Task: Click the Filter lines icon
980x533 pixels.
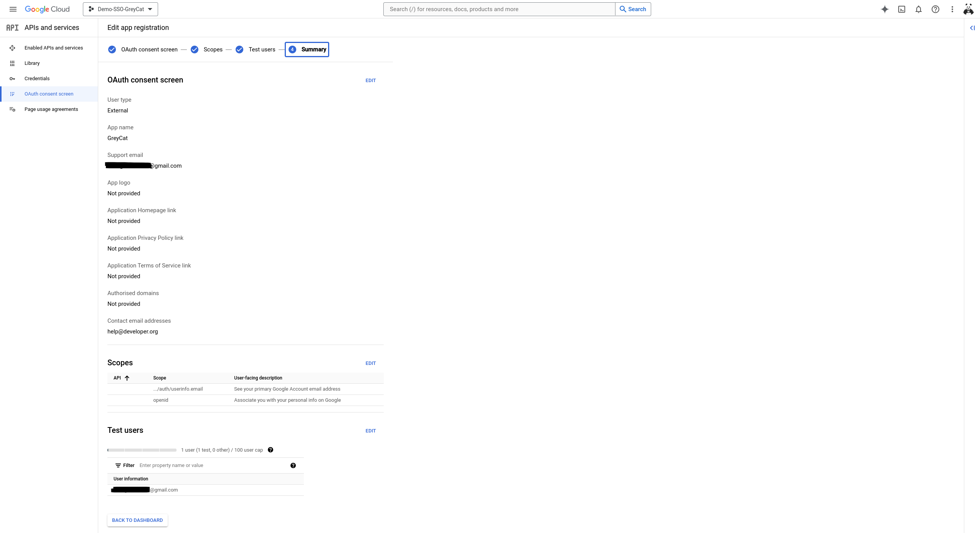Action: (118, 465)
